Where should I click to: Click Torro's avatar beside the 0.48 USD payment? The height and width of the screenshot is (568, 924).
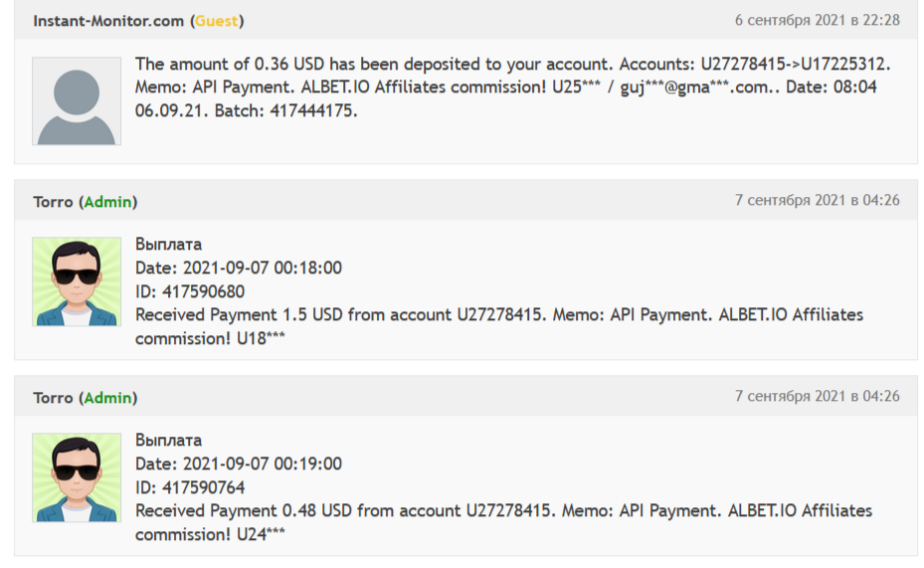click(77, 477)
